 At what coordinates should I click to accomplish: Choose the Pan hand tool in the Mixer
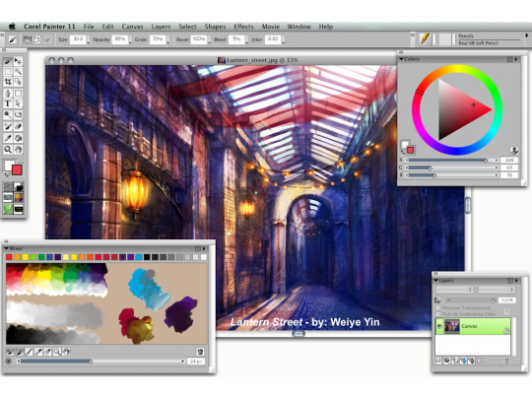66,352
